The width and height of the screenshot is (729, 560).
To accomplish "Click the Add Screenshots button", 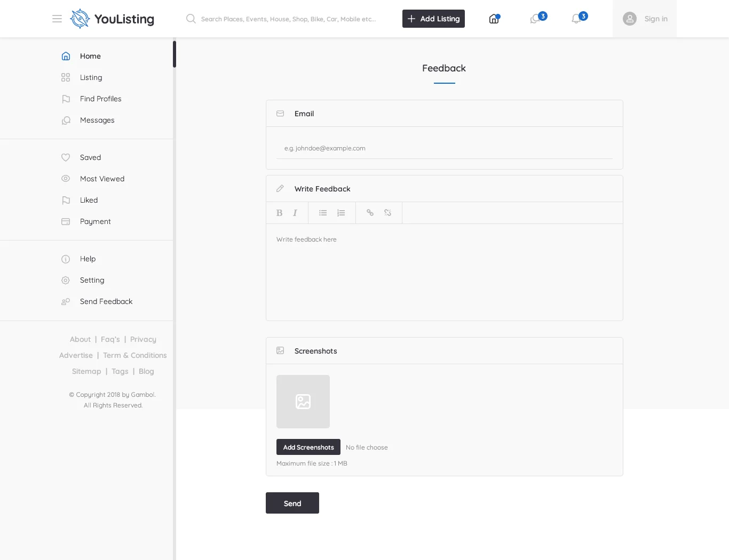I will point(308,447).
